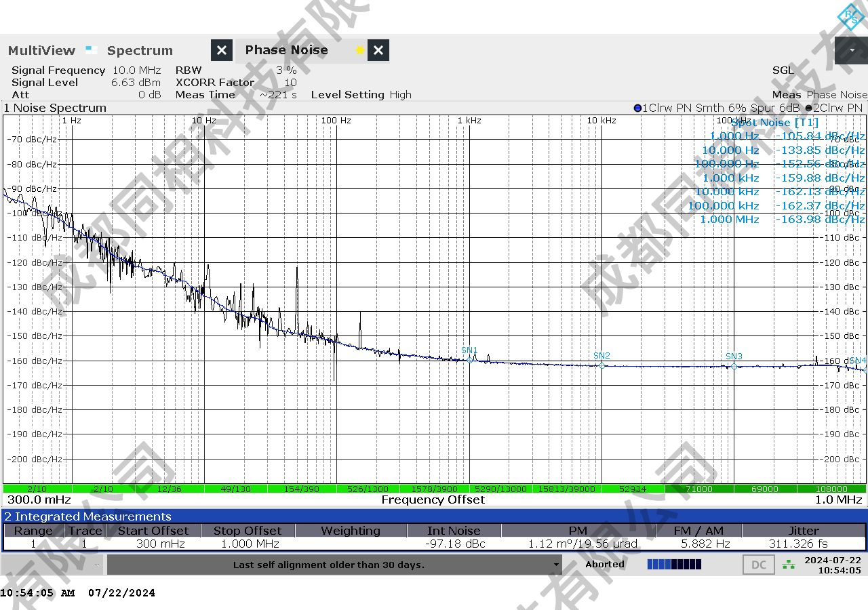Click the yellow star on Phase Noise tab

pos(360,50)
